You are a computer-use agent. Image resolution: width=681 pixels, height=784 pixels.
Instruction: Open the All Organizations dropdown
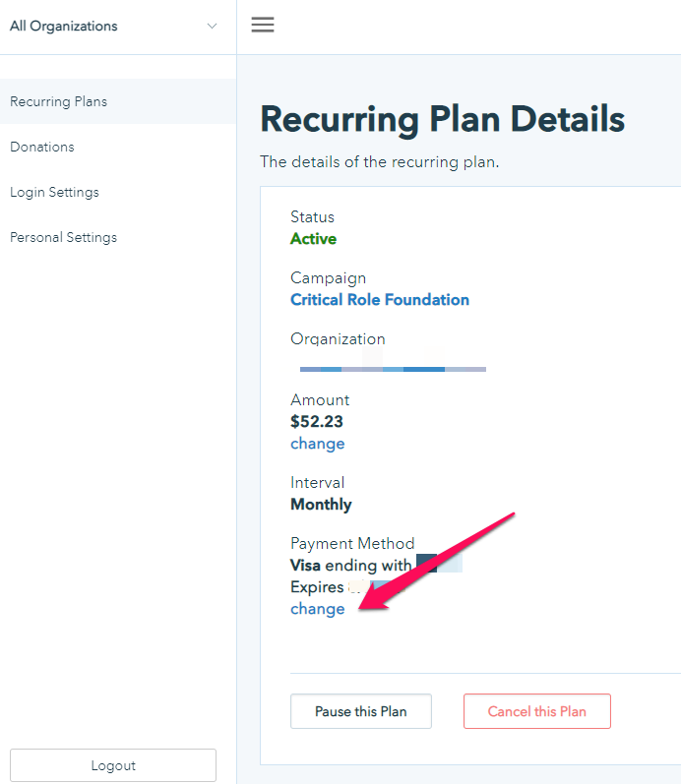pyautogui.click(x=114, y=26)
